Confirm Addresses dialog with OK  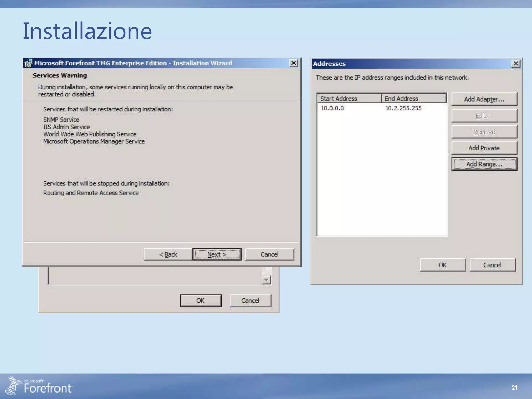443,265
